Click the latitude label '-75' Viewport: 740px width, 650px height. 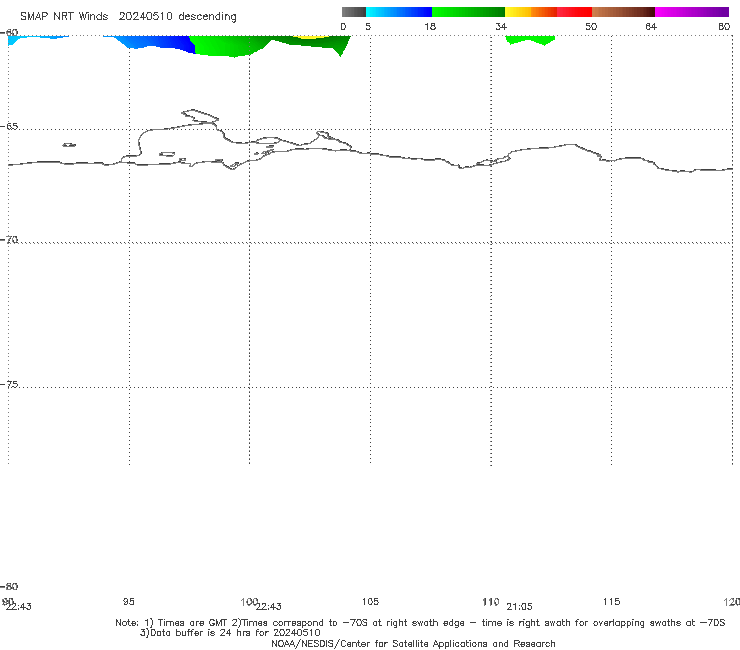[9, 385]
